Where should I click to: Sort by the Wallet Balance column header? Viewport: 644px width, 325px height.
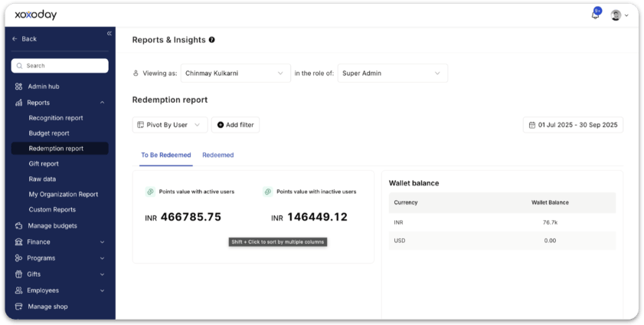coord(550,202)
